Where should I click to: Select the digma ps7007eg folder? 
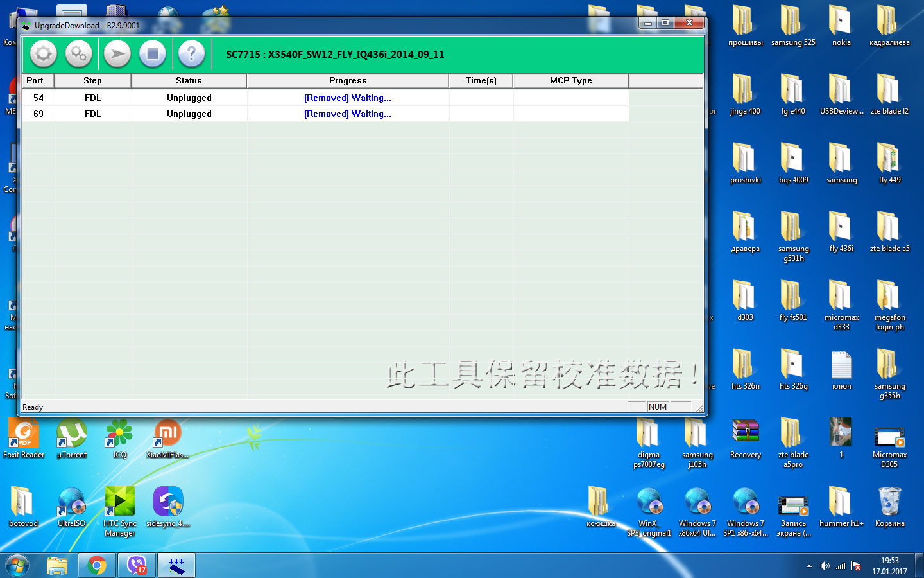point(649,442)
